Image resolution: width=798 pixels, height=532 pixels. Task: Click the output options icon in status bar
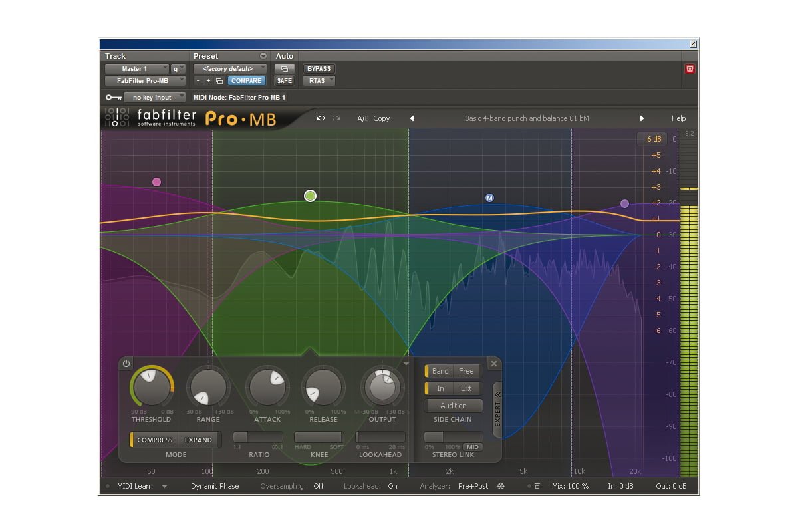pos(537,486)
